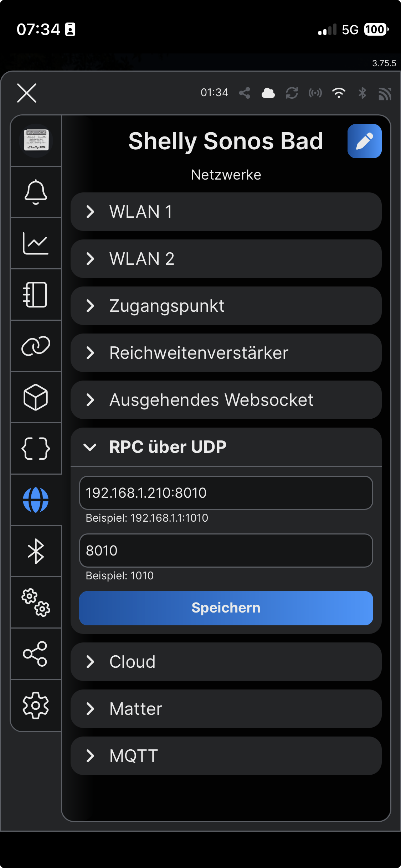Click the share nodes sidebar icon
Viewport: 401px width, 868px height.
coord(36,654)
